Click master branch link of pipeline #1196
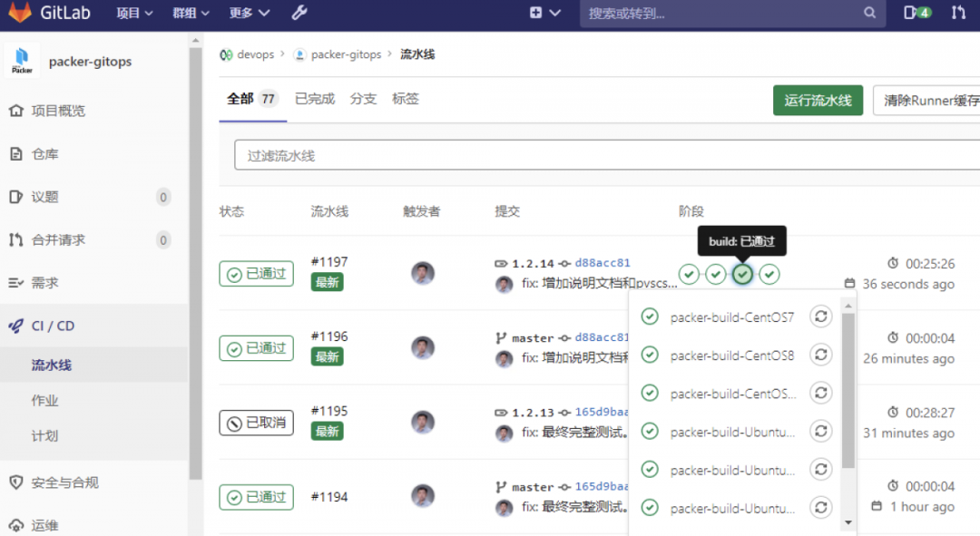 pos(533,338)
